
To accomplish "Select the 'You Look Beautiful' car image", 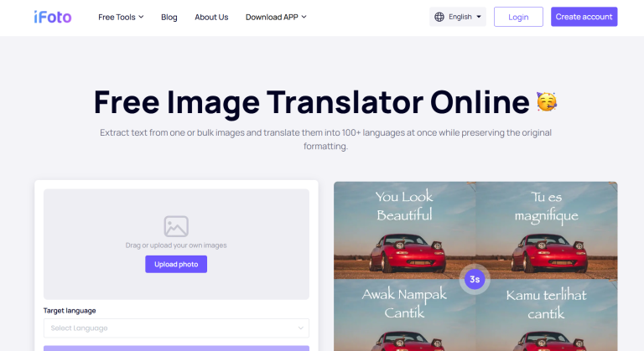I will click(x=404, y=230).
